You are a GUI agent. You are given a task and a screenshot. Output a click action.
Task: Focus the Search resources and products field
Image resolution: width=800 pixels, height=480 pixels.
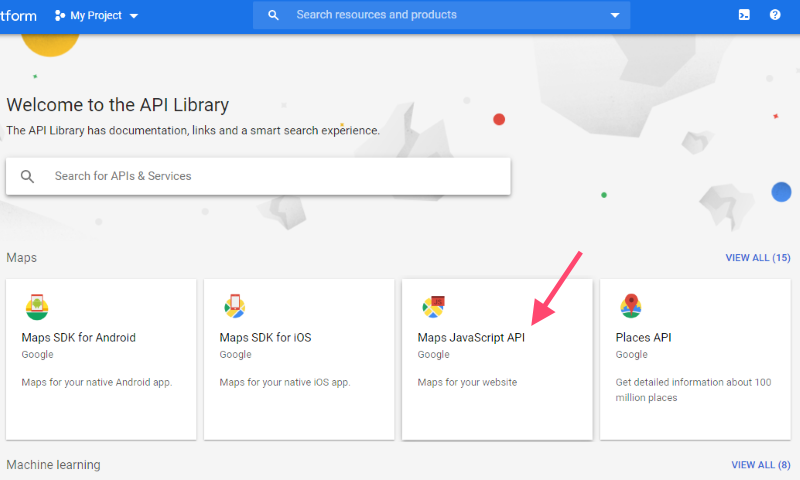tap(441, 15)
